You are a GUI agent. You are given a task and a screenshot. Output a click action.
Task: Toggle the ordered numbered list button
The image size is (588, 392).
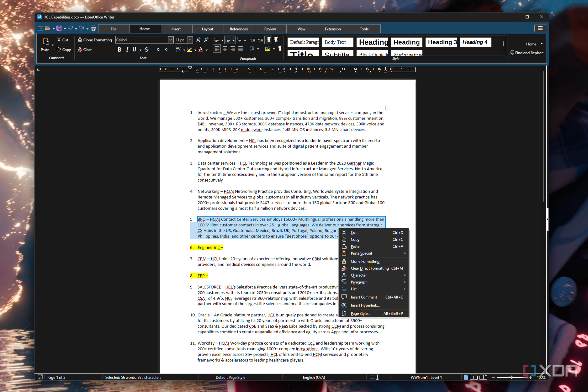228,40
